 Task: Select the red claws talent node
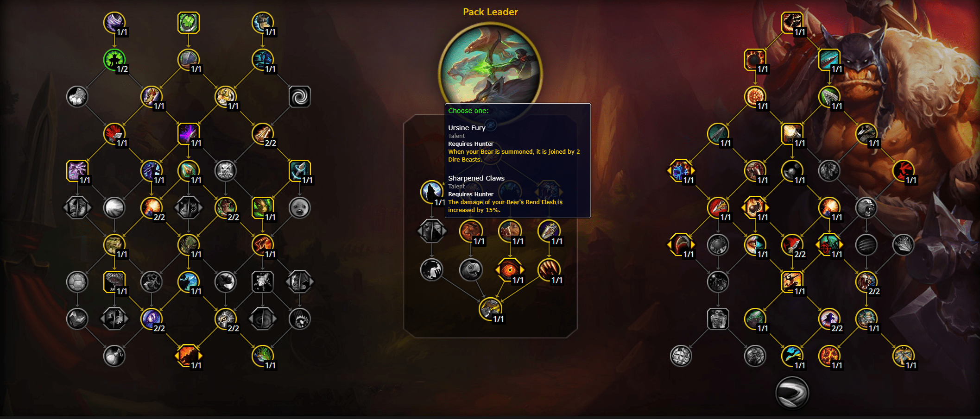coord(549,269)
